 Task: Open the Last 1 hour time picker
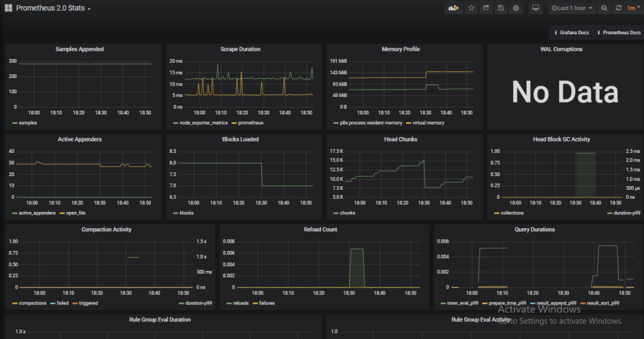pos(572,8)
